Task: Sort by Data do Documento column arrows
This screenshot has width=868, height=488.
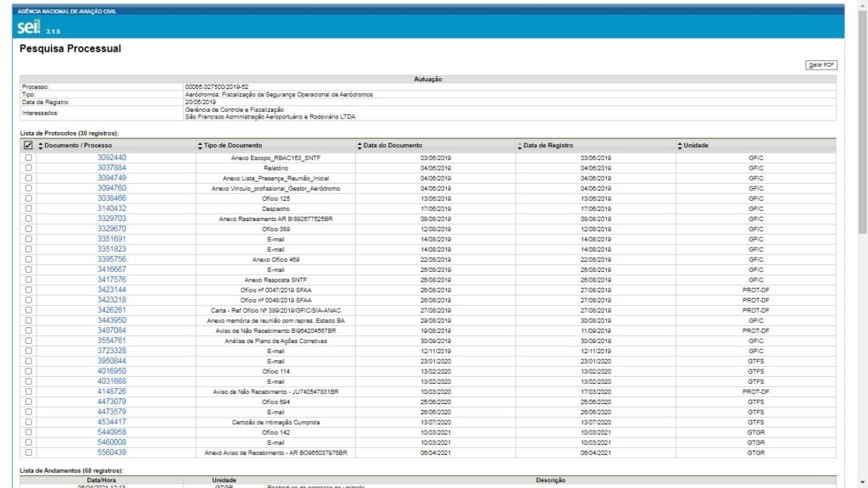Action: click(359, 146)
